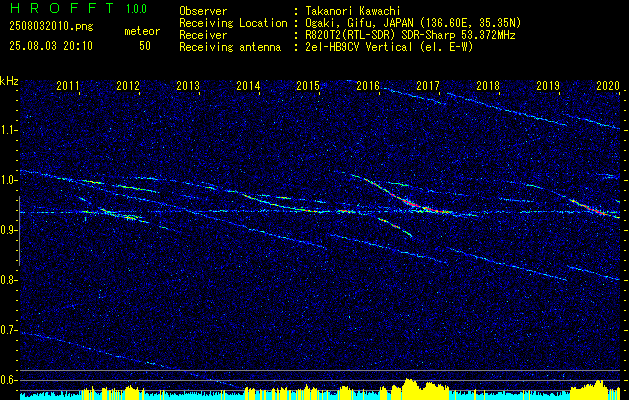The width and height of the screenshot is (629, 400).
Task: Click the meteor label
Action: click(142, 31)
